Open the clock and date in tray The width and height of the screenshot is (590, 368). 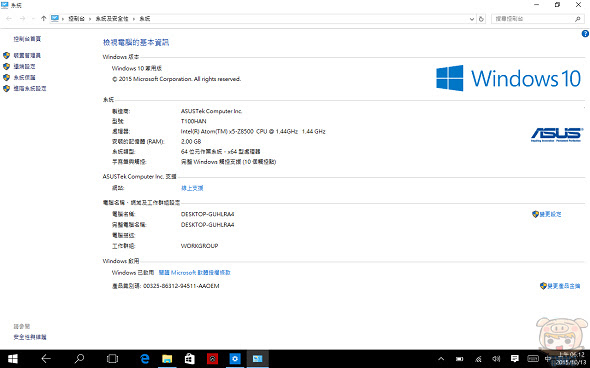click(x=570, y=359)
